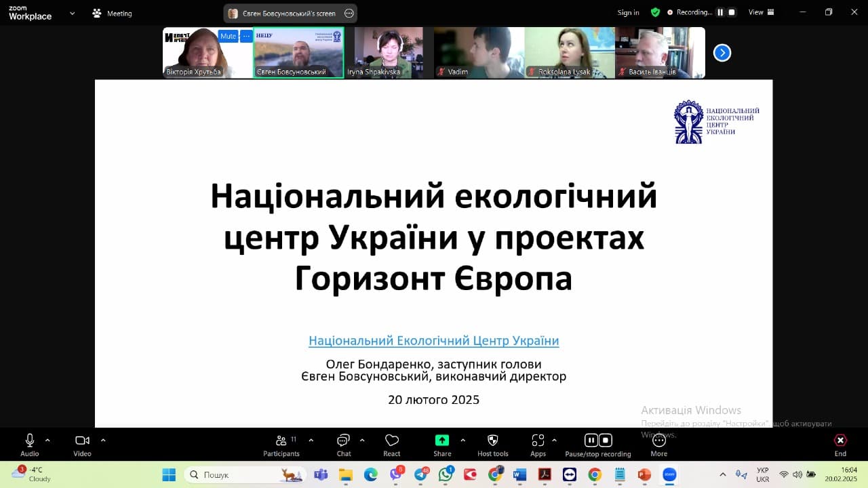Click the green Share screen icon

click(x=442, y=441)
